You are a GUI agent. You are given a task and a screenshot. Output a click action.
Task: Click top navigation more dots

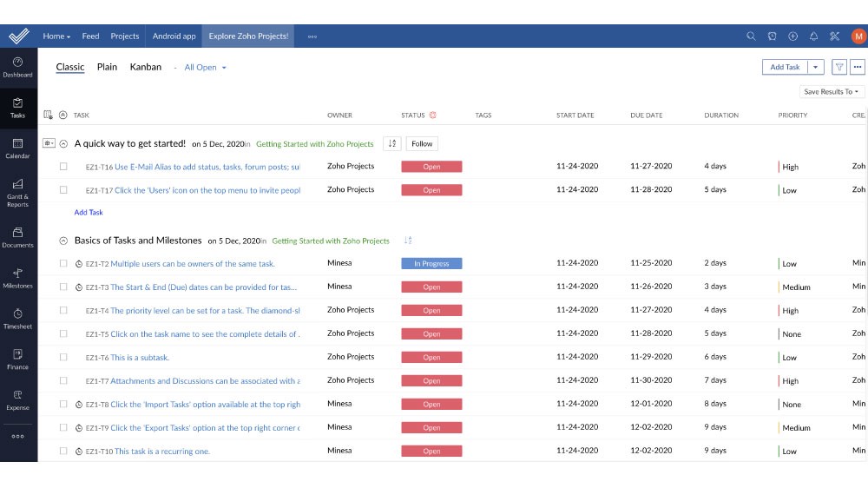(312, 36)
